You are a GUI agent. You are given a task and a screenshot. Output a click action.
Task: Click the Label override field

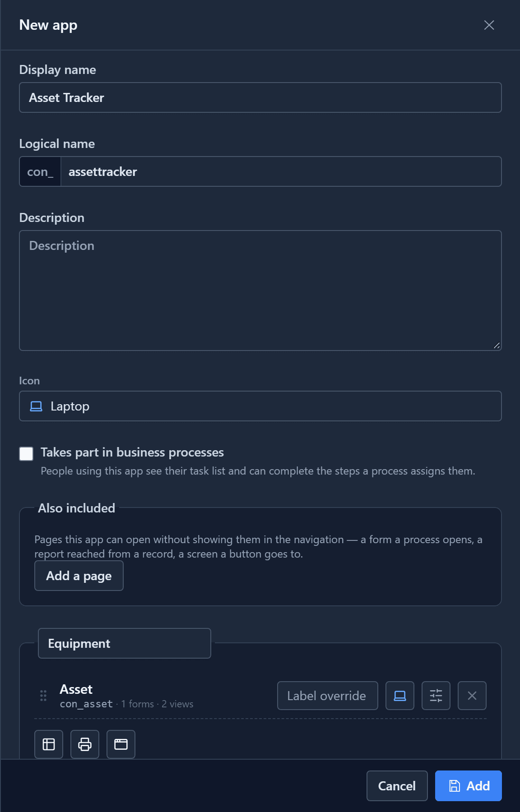328,696
